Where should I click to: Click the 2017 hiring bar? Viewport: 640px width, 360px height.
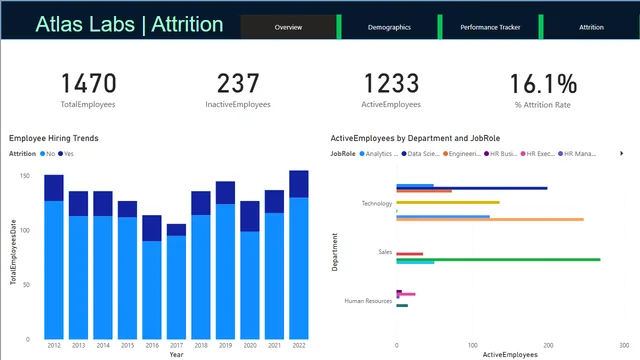point(176,282)
